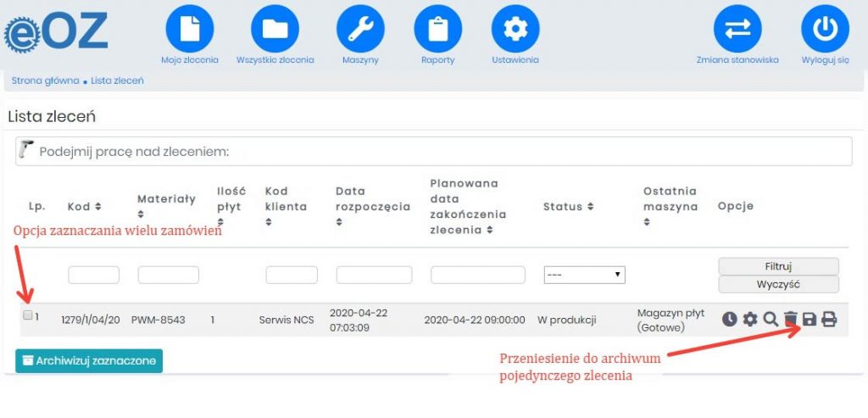
Task: Sort the list by Kod column
Action: point(84,206)
